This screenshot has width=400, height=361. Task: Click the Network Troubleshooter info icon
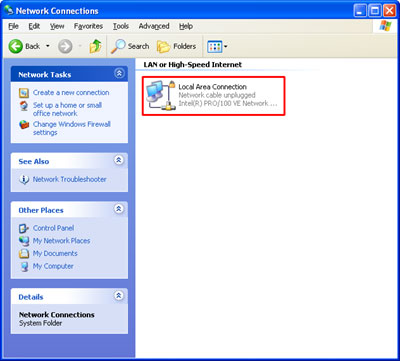tap(24, 179)
